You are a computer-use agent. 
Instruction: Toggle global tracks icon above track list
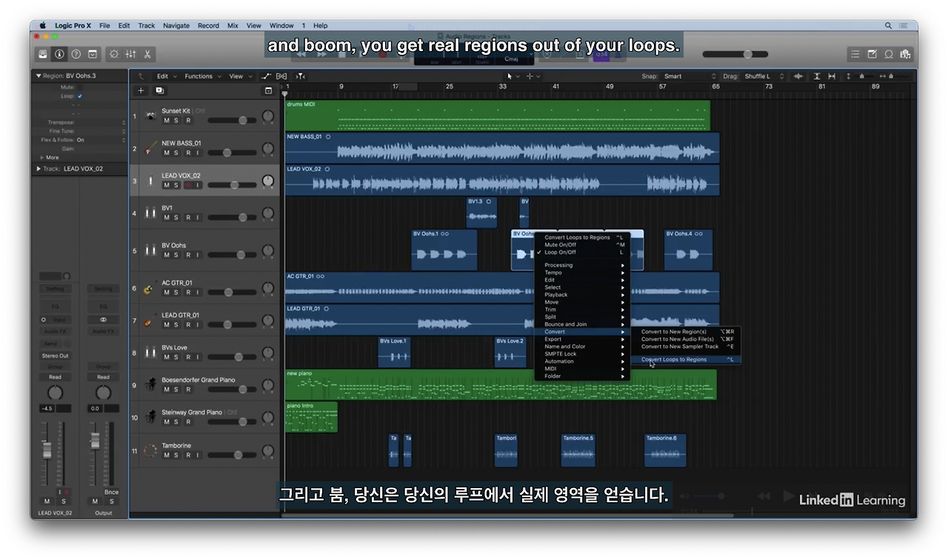[268, 90]
